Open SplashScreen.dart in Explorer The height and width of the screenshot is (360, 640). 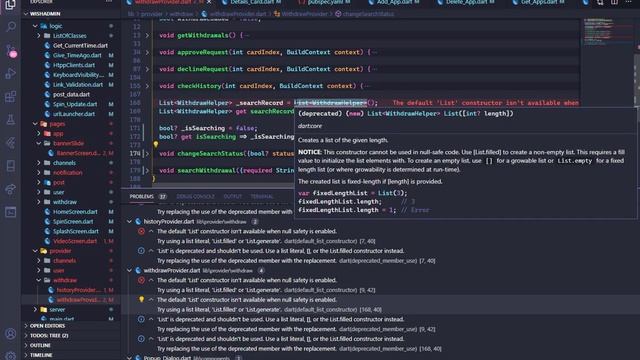click(76, 231)
